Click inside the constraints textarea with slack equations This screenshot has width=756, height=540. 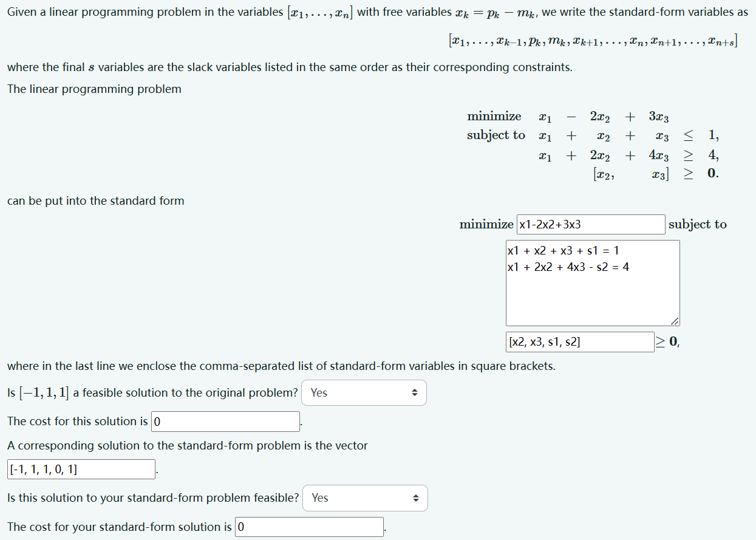point(592,282)
